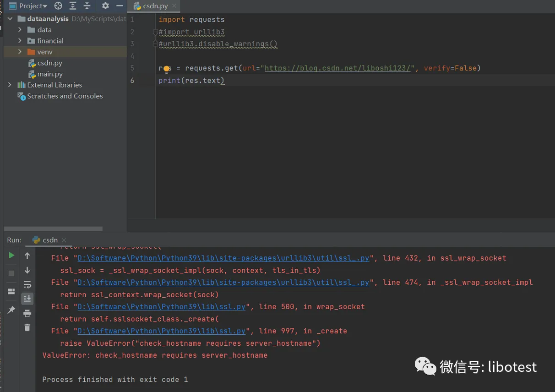Expand the data folder
555x392 pixels.
pyautogui.click(x=20, y=30)
